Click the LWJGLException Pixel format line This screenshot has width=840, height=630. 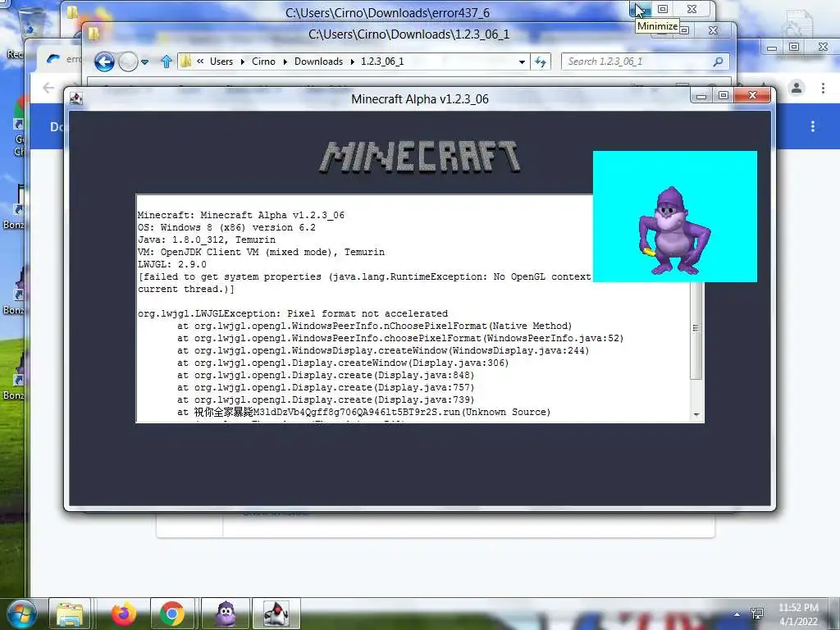tap(293, 314)
